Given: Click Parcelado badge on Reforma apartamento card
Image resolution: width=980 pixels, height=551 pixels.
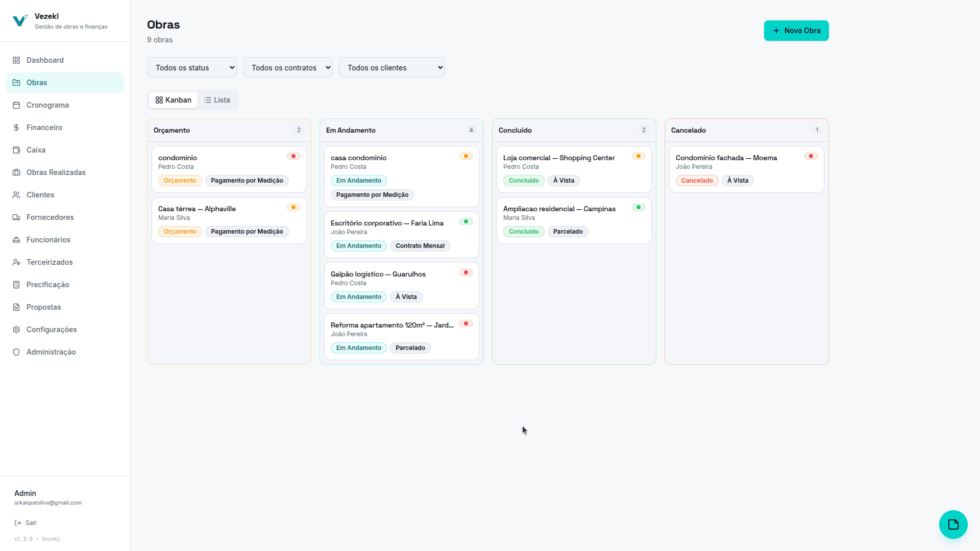Looking at the screenshot, I should click(410, 348).
